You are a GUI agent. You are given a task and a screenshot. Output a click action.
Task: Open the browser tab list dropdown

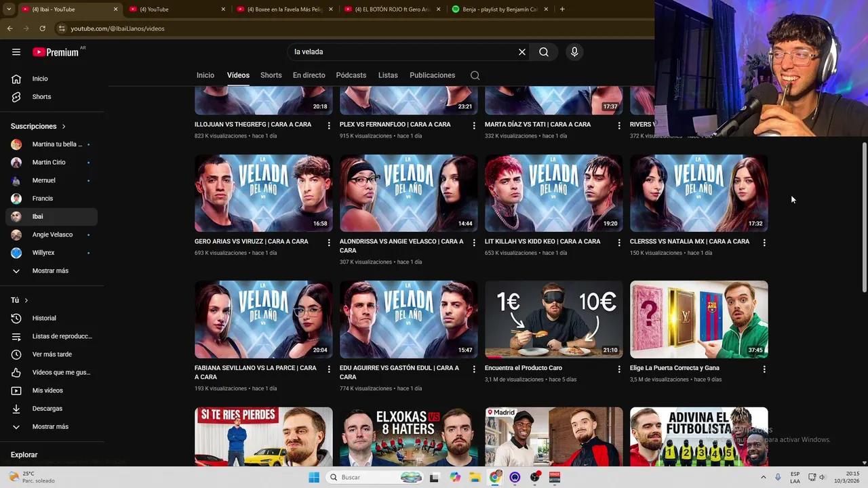tap(9, 9)
